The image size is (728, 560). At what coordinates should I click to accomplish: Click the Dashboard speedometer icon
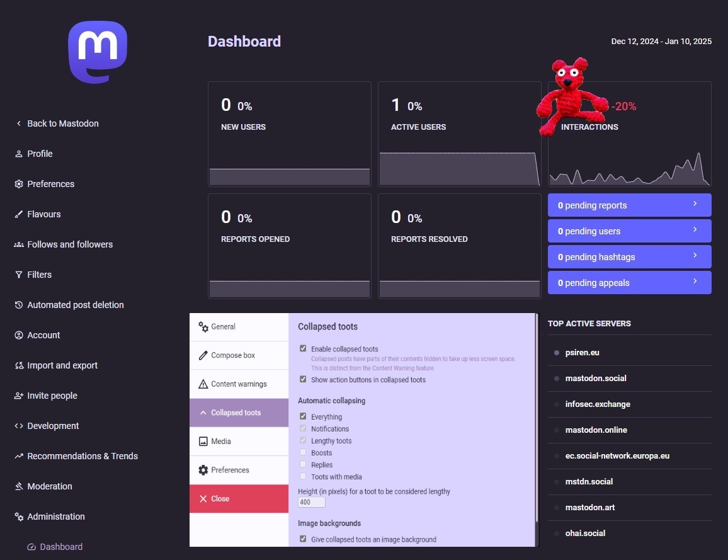coord(31,547)
